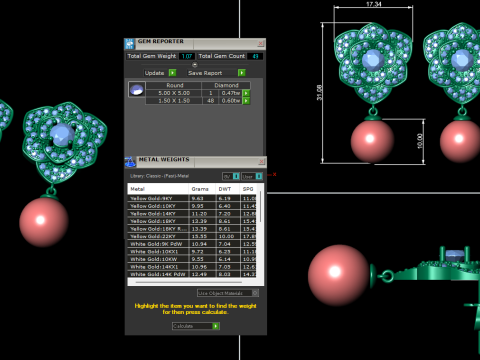The image size is (480, 360).
Task: Click the green arrow next to Update
Action: [172, 73]
